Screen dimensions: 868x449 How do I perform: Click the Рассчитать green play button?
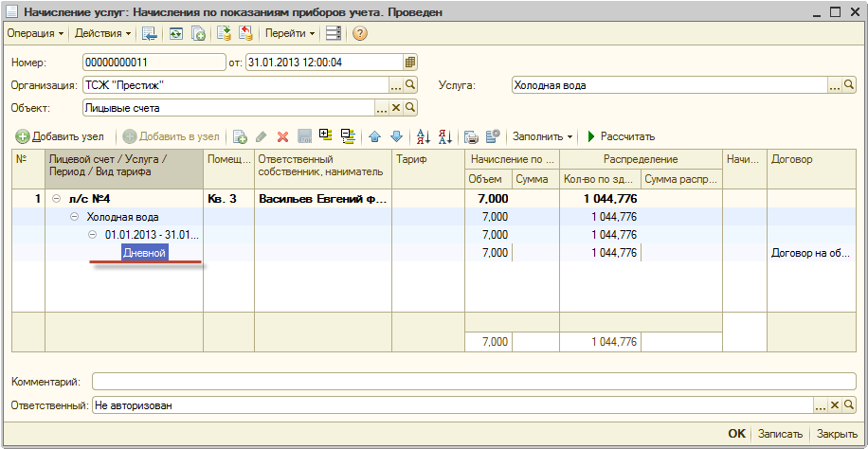tap(620, 136)
